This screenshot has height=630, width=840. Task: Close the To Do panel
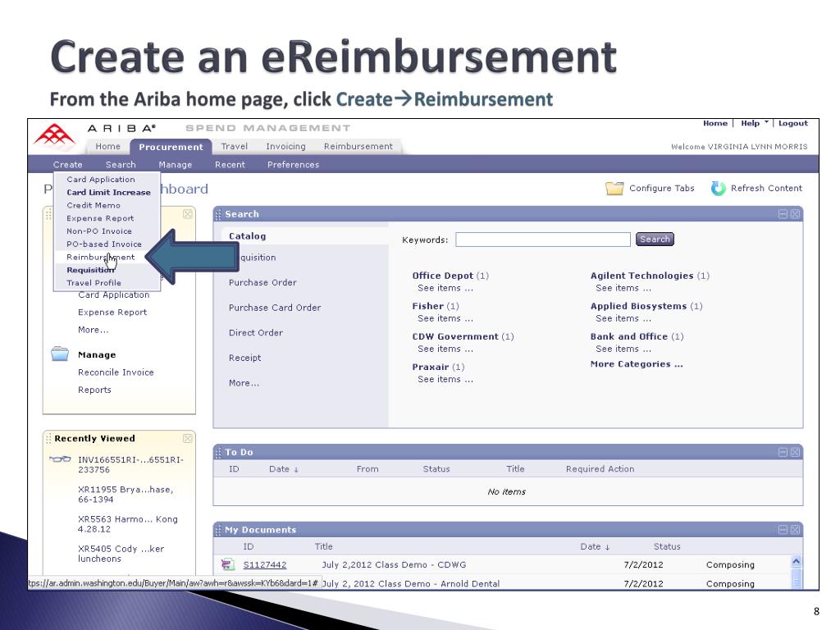(x=795, y=452)
